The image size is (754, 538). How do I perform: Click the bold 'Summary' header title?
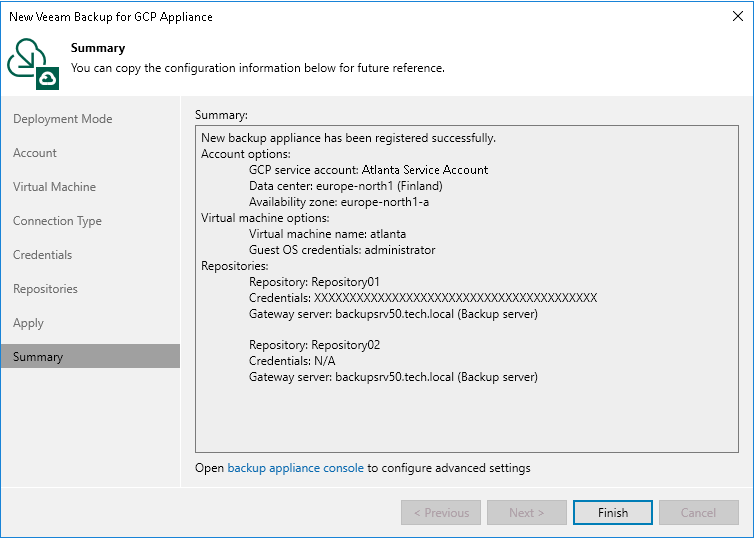click(98, 48)
